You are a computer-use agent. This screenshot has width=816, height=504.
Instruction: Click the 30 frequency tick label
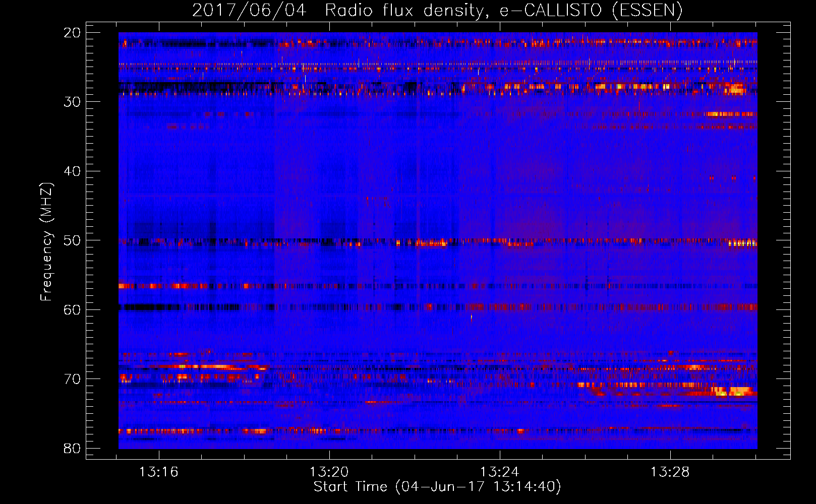pos(72,102)
